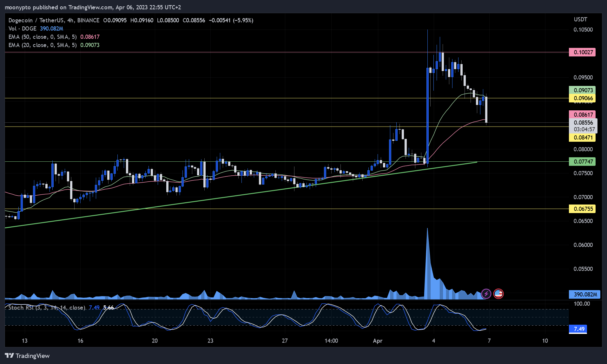
Task: Select the 0.10027 price level label
Action: [x=582, y=52]
